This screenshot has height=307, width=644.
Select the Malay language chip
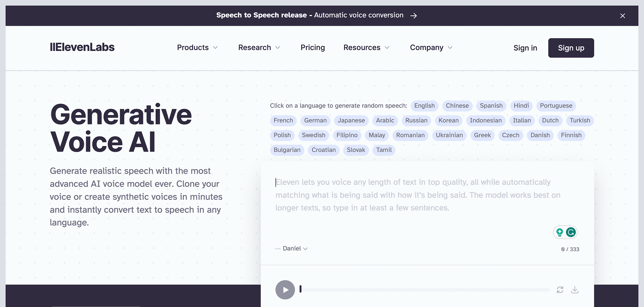377,135
